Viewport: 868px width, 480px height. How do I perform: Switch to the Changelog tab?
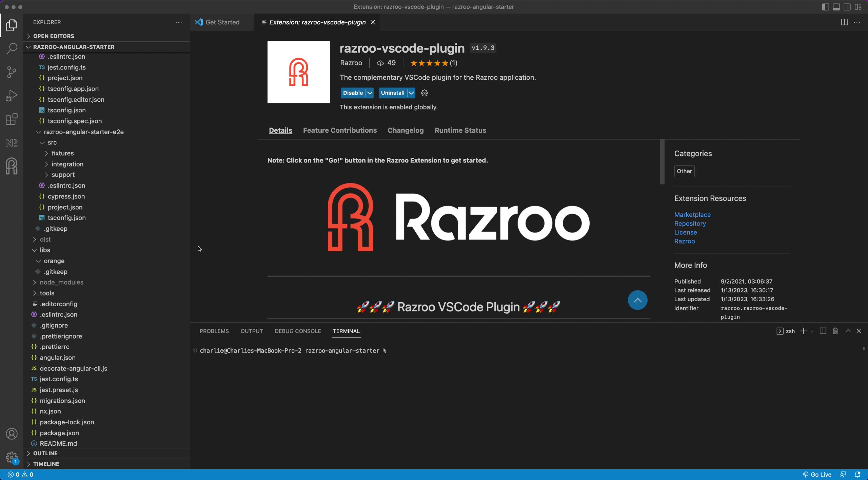click(x=405, y=130)
